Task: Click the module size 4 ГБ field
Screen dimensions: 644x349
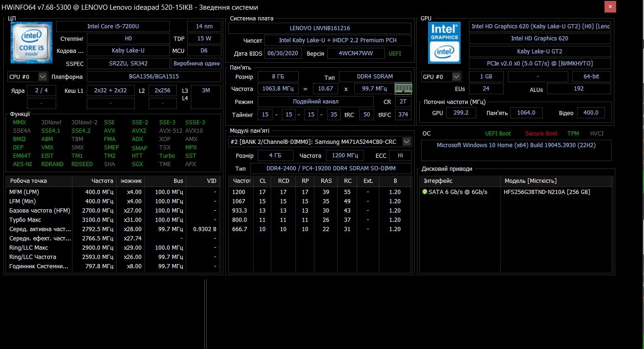Action: click(x=275, y=155)
